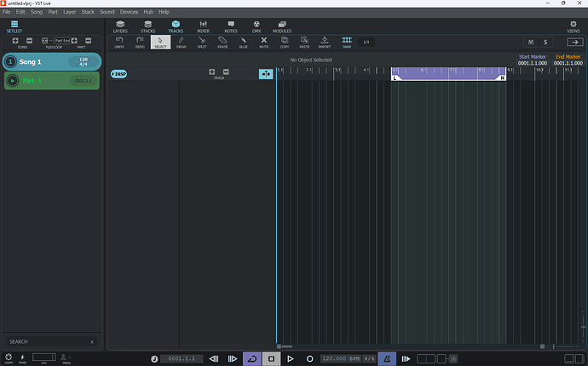Viewport: 588px width, 366px height.
Task: Expand the INSP inspector button
Action: 118,74
